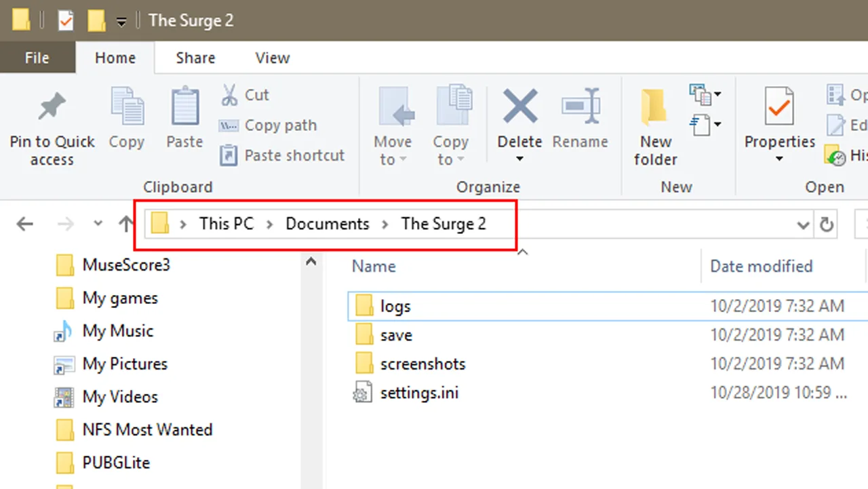This screenshot has height=489, width=868.
Task: Click This PC in the address path
Action: [226, 224]
